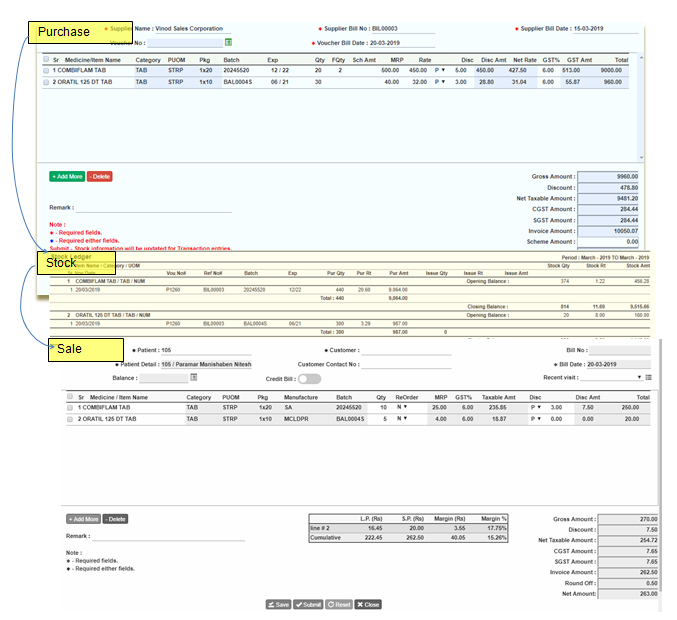Image resolution: width=677 pixels, height=620 pixels.
Task: Click Round Off field in Sale totals
Action: 628,583
